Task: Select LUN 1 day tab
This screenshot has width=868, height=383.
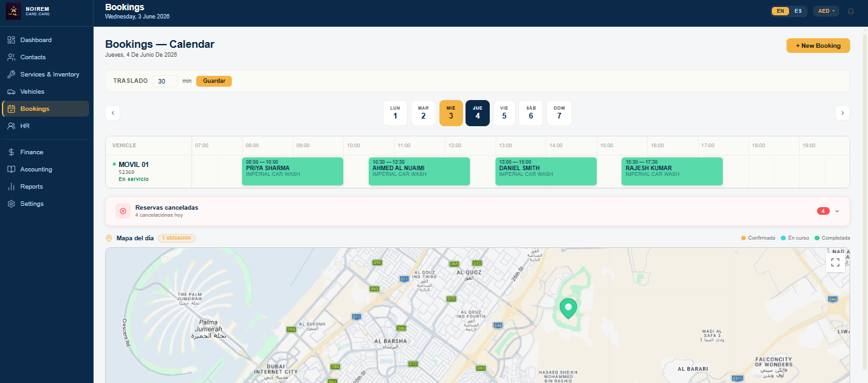Action: coord(395,113)
